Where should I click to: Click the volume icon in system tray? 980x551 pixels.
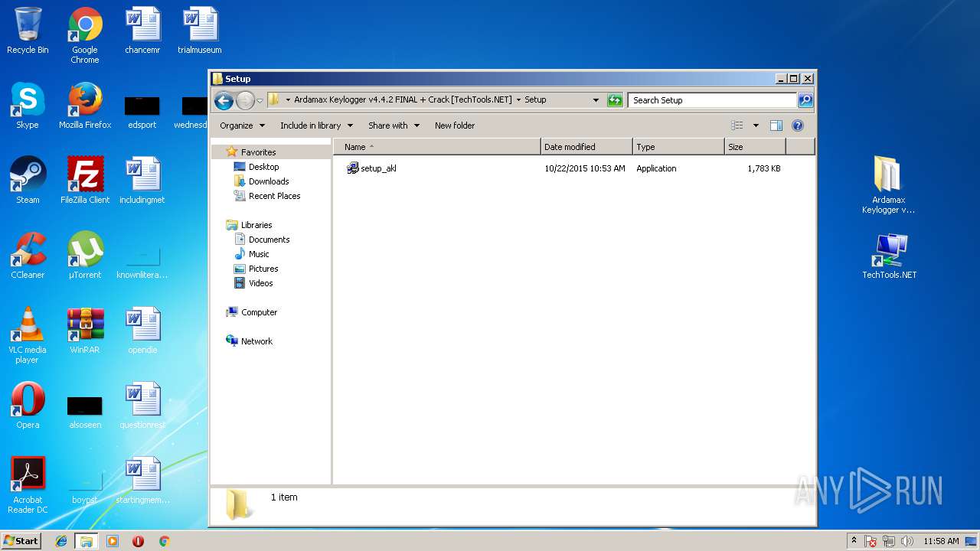click(x=907, y=541)
